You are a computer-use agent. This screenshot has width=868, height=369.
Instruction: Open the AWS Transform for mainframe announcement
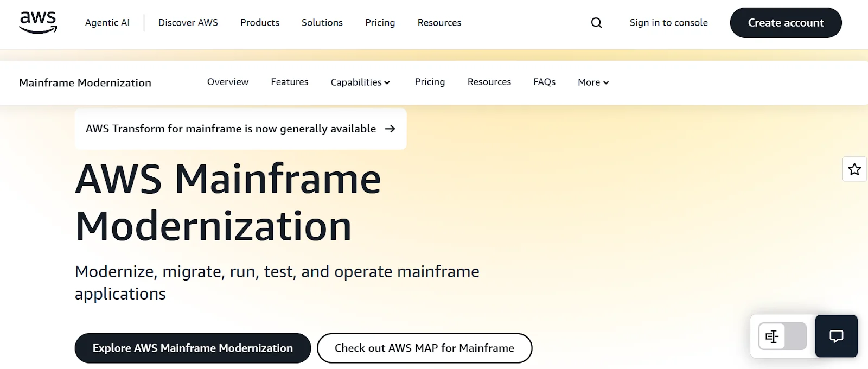241,129
